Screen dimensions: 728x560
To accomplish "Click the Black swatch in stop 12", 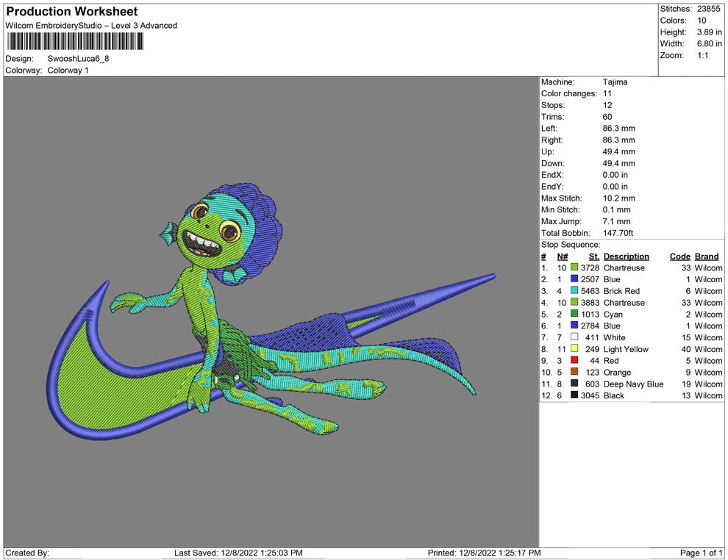I will (574, 395).
